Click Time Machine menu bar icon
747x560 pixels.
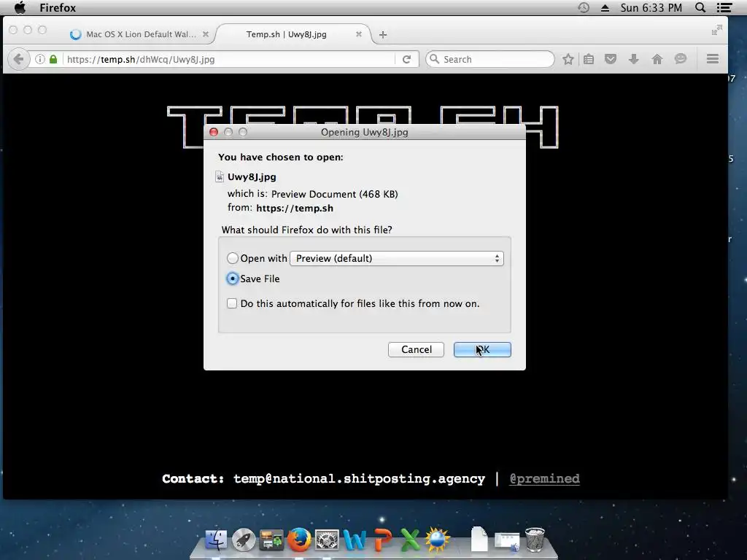(584, 7)
